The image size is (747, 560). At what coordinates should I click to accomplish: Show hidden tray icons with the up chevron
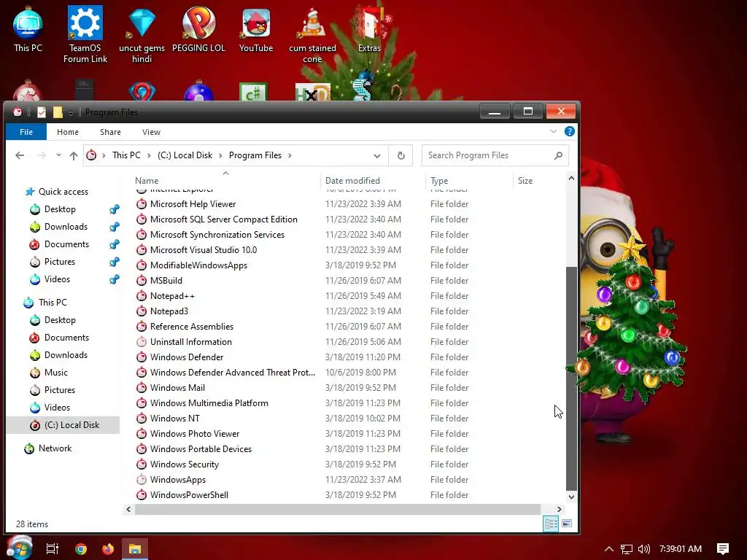click(x=609, y=549)
